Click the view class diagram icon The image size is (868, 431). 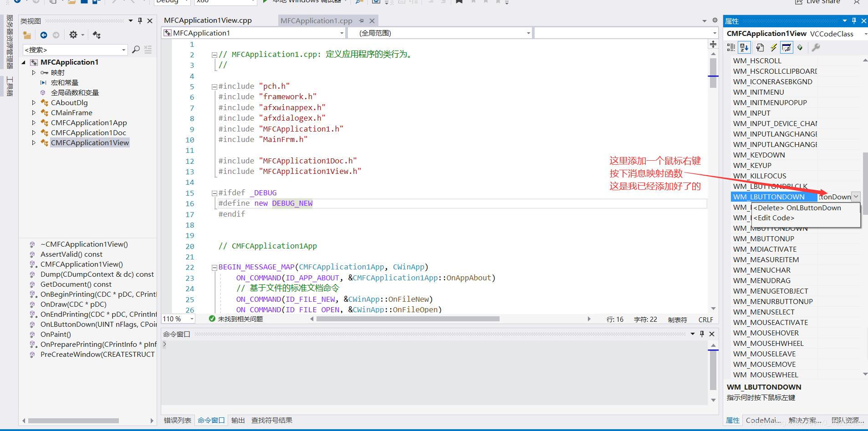point(97,35)
